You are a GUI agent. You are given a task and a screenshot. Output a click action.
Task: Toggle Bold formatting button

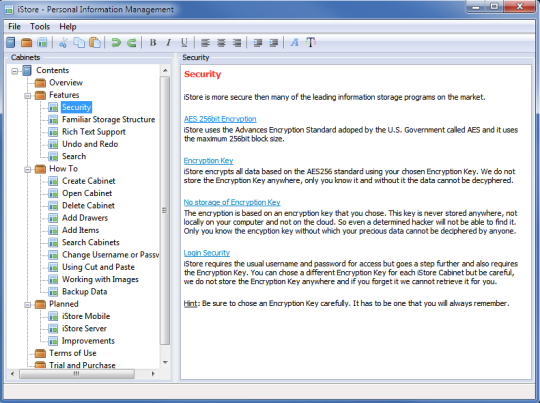pyautogui.click(x=153, y=43)
